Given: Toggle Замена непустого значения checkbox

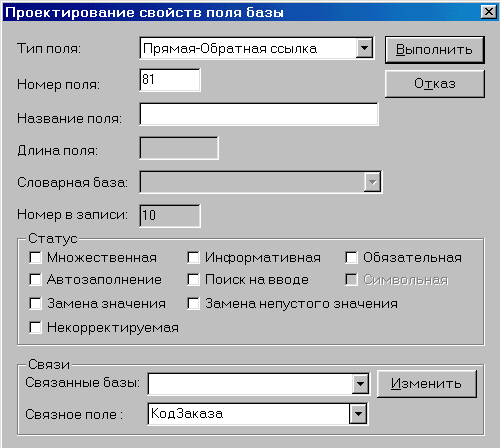Looking at the screenshot, I should coord(193,304).
